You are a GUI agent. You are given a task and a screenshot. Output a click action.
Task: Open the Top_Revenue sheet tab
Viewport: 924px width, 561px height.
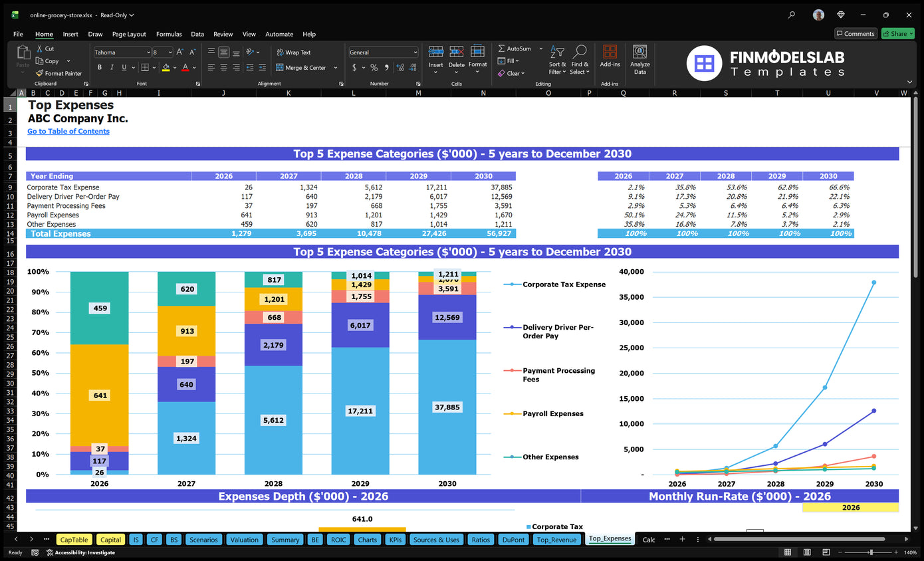[558, 539]
